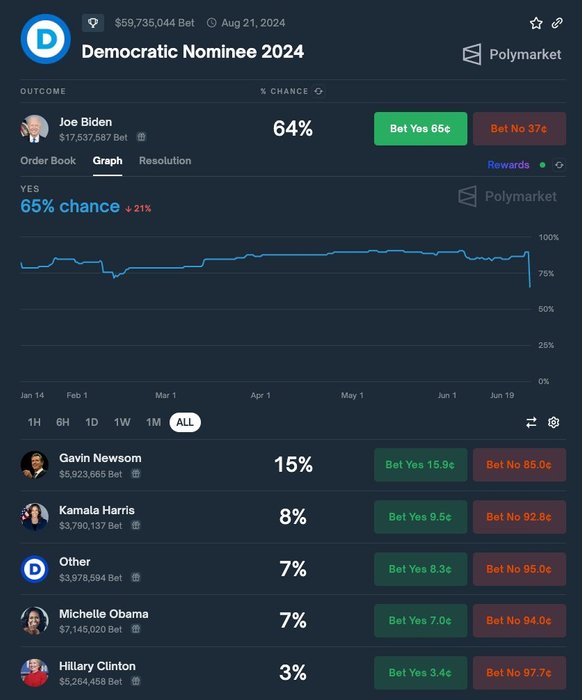Click the gift icon under Joe Biden
This screenshot has height=700, width=582.
141,137
